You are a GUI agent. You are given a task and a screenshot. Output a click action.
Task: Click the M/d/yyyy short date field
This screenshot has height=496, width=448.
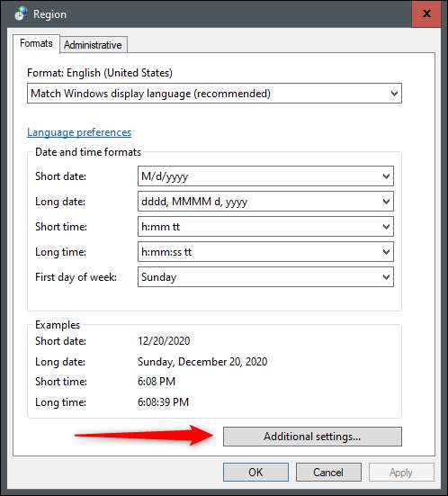(x=265, y=176)
